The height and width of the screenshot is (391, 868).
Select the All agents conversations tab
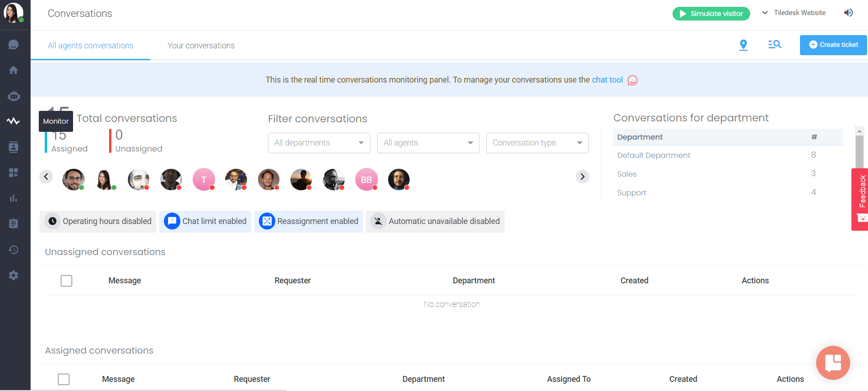(90, 46)
